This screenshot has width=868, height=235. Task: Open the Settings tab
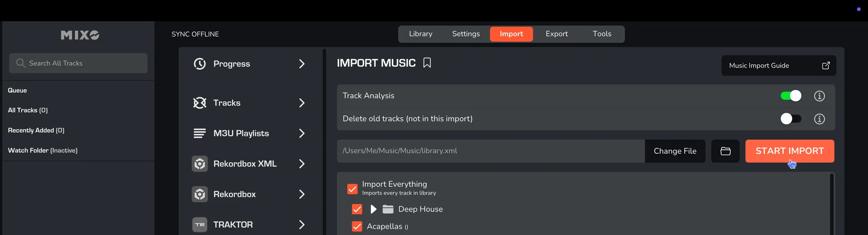tap(466, 34)
